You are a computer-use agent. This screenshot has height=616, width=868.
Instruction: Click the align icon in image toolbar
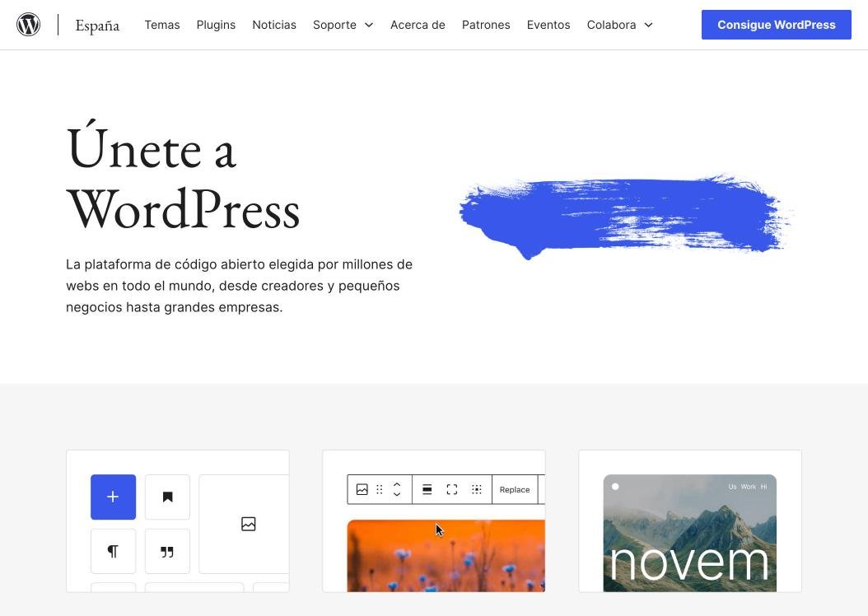(427, 489)
